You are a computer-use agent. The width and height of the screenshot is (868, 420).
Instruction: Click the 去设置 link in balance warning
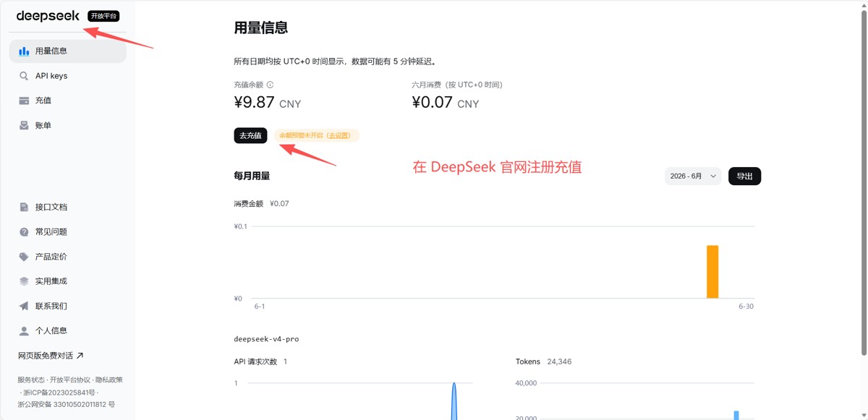pos(339,135)
